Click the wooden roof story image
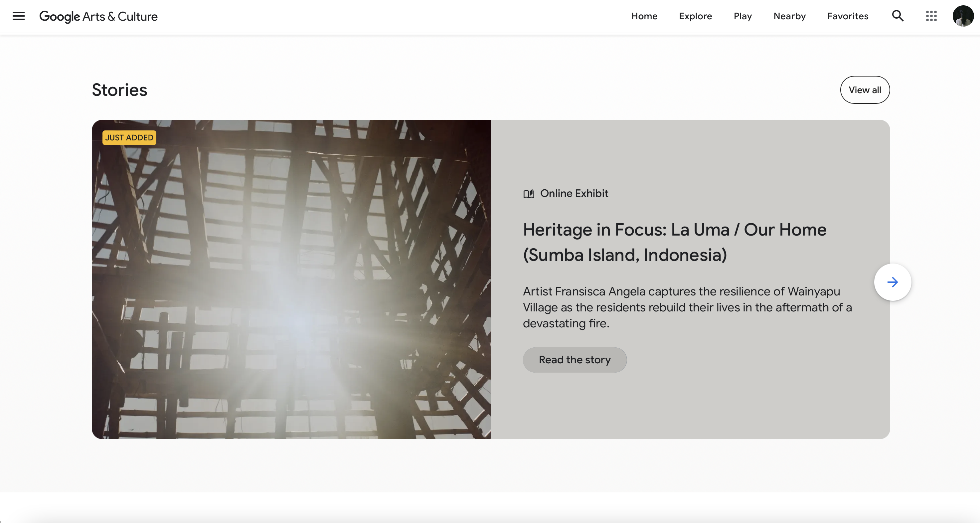The image size is (980, 523). pos(291,279)
